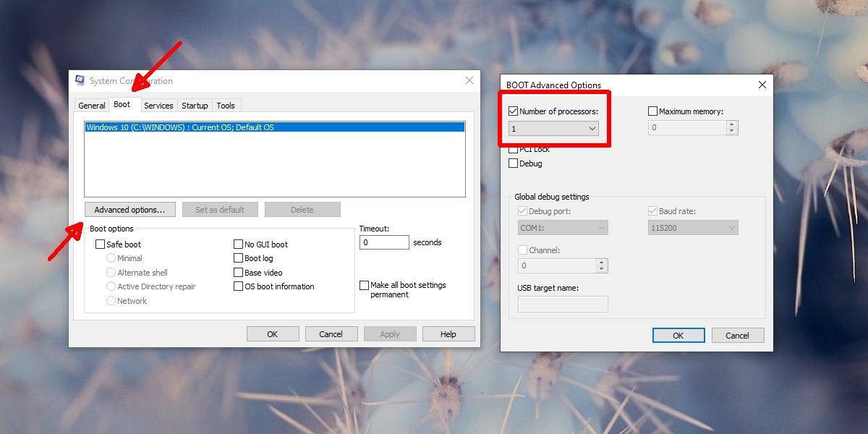Click OK in System Configuration window

click(273, 334)
